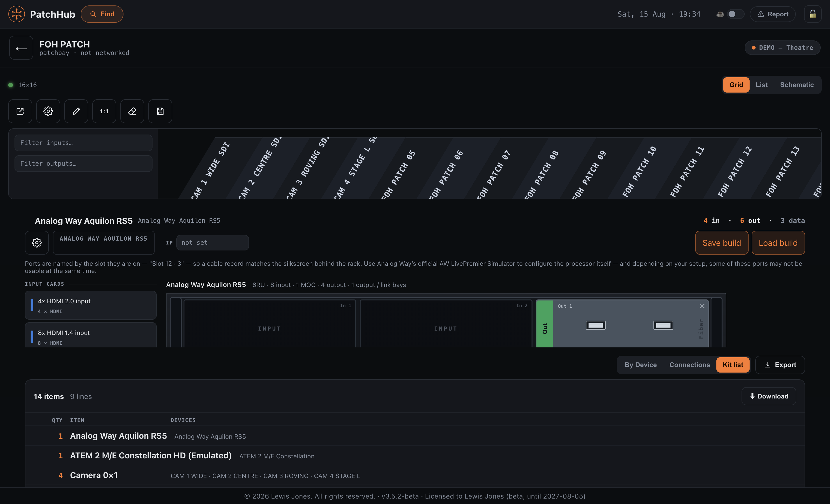Switch to Grid view tab
Viewport: 830px width, 504px height.
pos(736,85)
